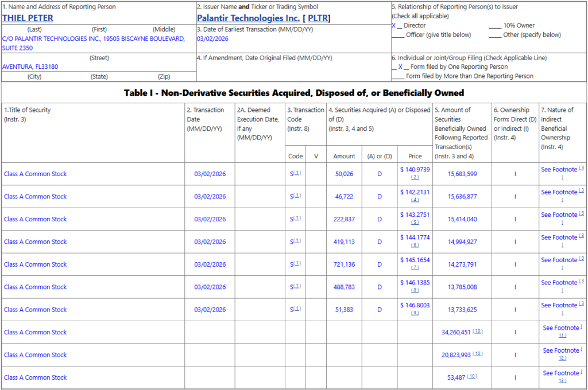Open footnote 9 under price $146.8003

click(415, 313)
